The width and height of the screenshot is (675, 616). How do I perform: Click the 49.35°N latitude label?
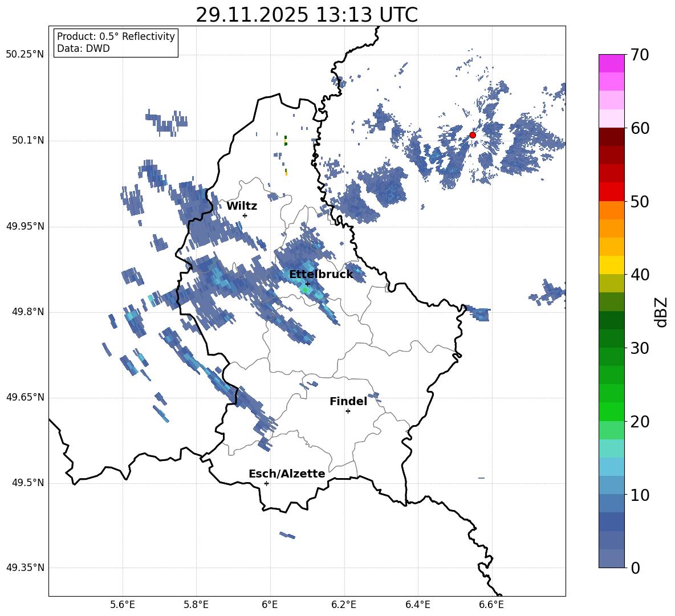pyautogui.click(x=25, y=568)
